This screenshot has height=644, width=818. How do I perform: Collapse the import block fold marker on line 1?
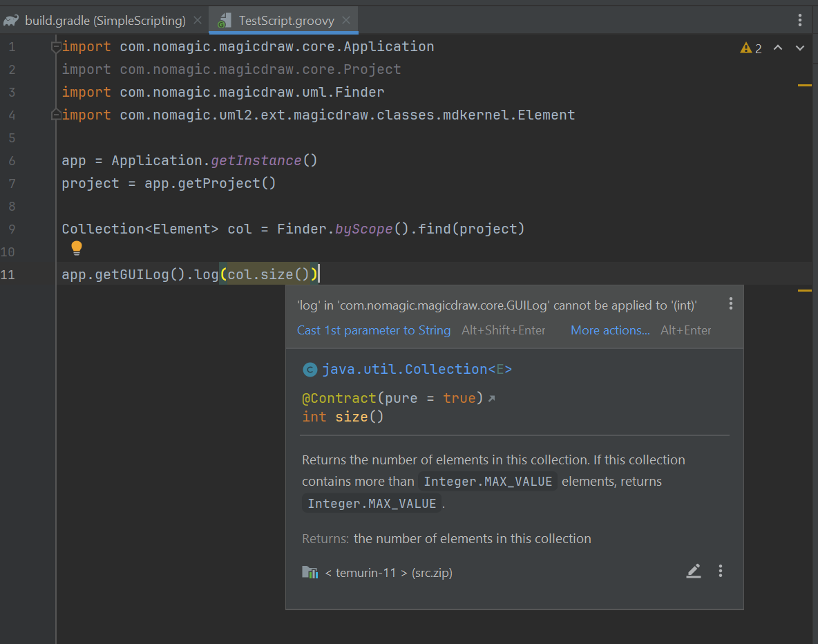[56, 47]
